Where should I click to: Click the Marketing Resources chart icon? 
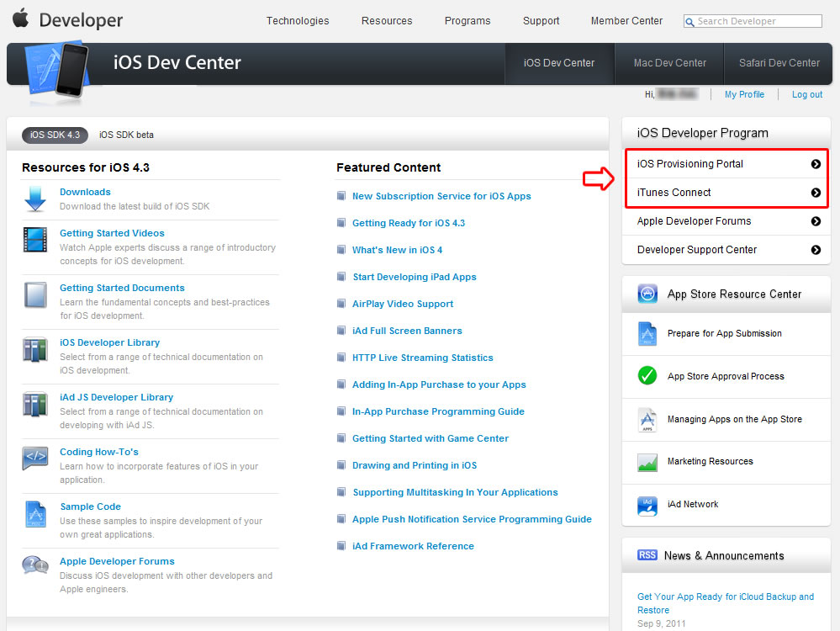coord(647,462)
